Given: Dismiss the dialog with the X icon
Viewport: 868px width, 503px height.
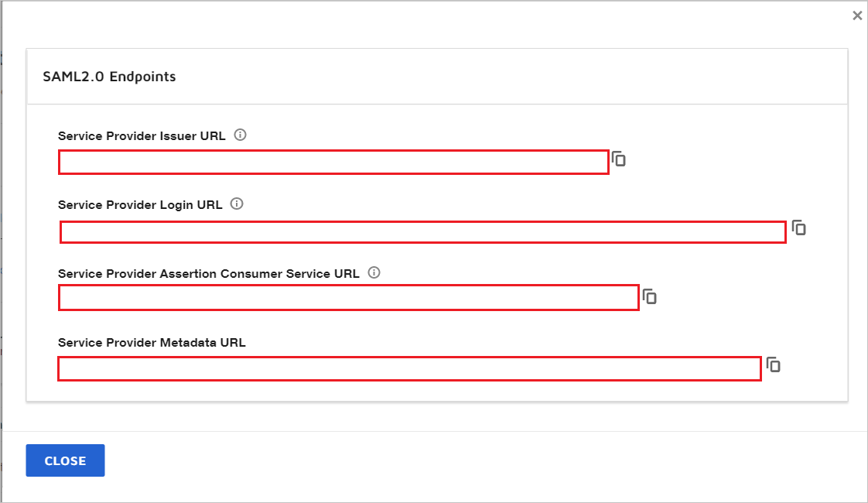Looking at the screenshot, I should (857, 15).
